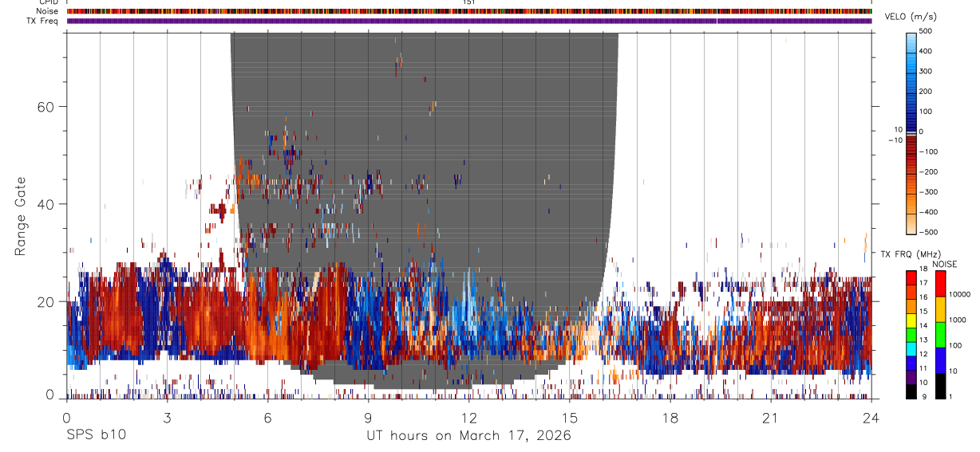Click the x-axis tick label 6

267,418
